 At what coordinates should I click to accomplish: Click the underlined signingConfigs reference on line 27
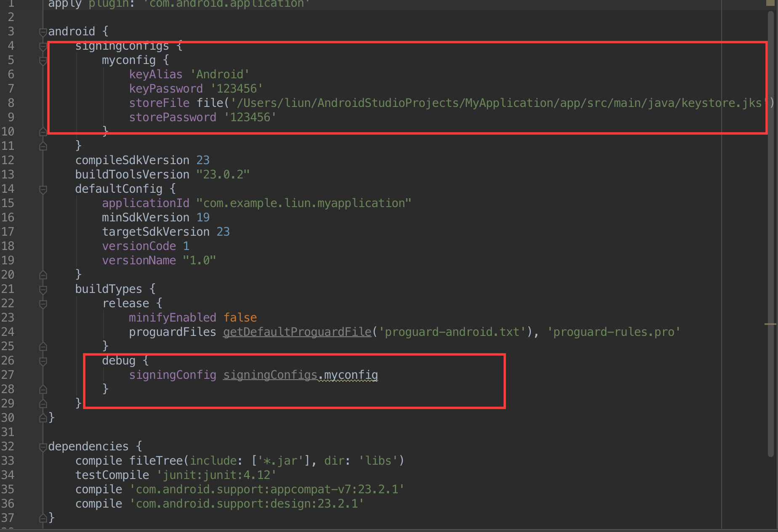[270, 375]
